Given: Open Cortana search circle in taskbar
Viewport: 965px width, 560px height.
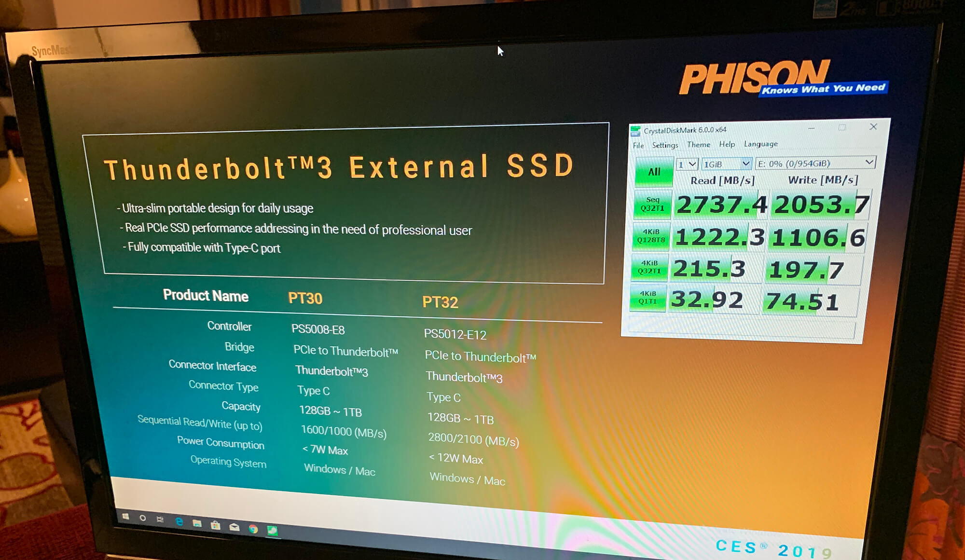Looking at the screenshot, I should click(143, 518).
